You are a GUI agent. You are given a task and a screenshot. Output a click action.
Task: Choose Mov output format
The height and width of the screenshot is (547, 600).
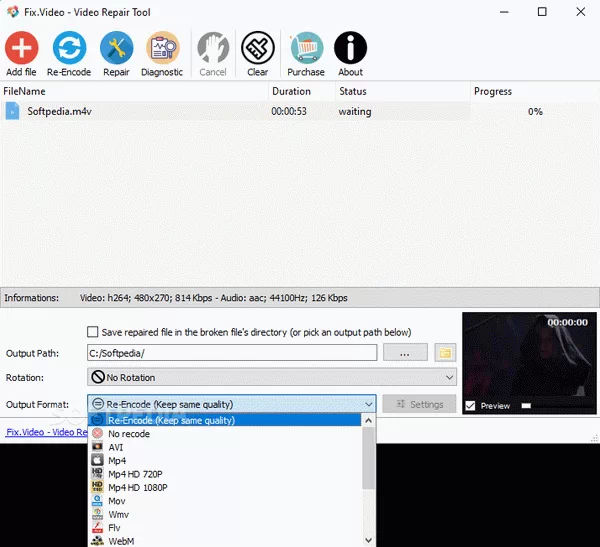coord(225,501)
